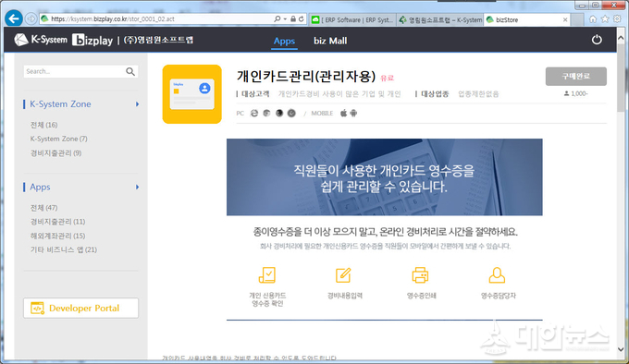Go back with the browser back arrow
Image resolution: width=629 pixels, height=364 pixels.
(13, 18)
